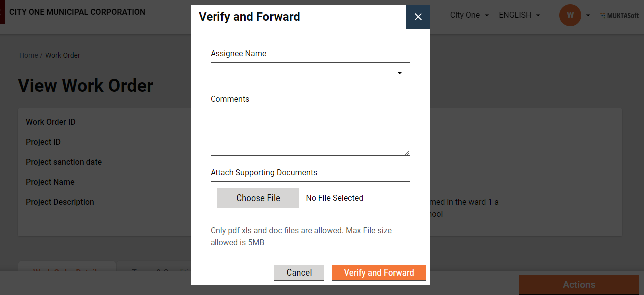Click the municipal corporation emblem icon
644x295 pixels.
pyautogui.click(x=2, y=12)
